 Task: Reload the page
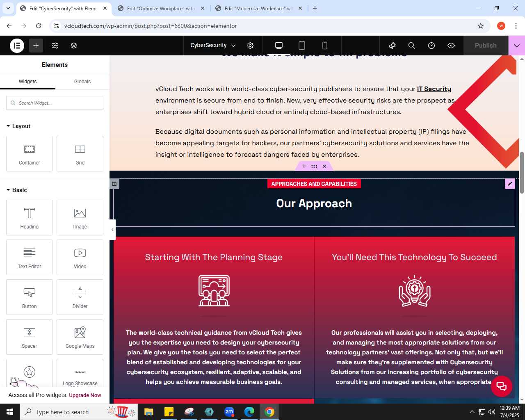click(39, 26)
